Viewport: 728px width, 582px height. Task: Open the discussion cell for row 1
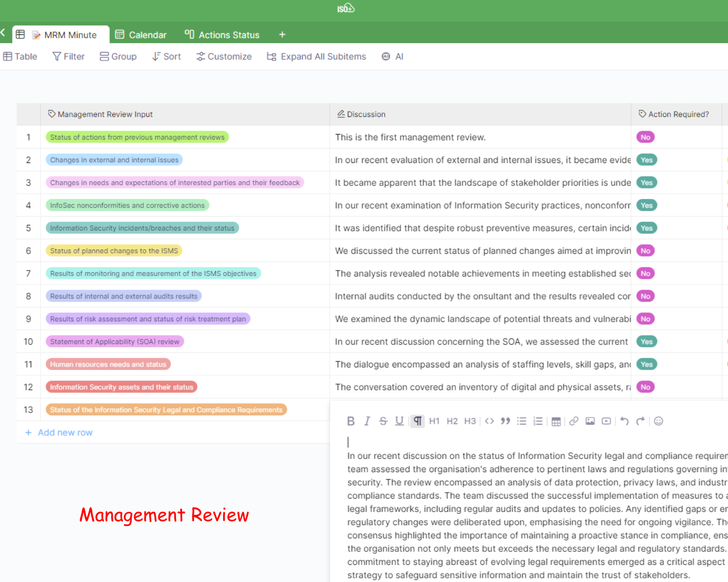[x=480, y=137]
